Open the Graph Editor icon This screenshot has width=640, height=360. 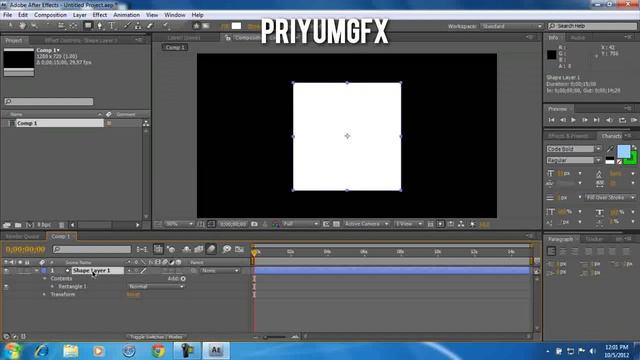pyautogui.click(x=239, y=249)
